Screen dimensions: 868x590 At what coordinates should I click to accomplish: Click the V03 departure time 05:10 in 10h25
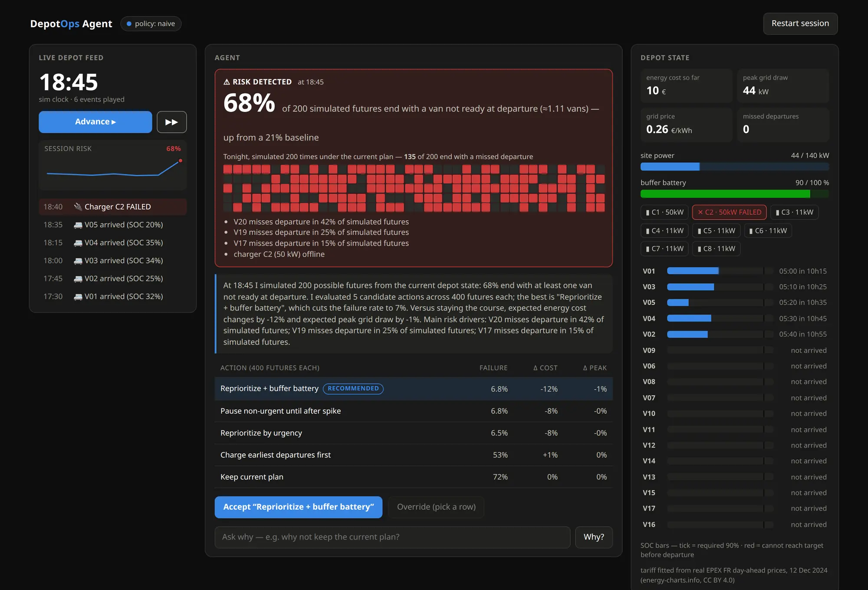(x=802, y=287)
